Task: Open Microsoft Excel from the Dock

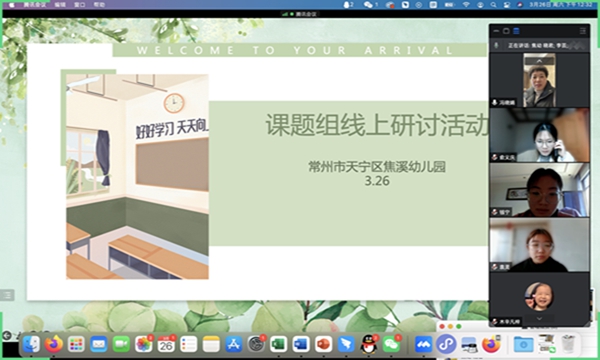Action: [279, 344]
